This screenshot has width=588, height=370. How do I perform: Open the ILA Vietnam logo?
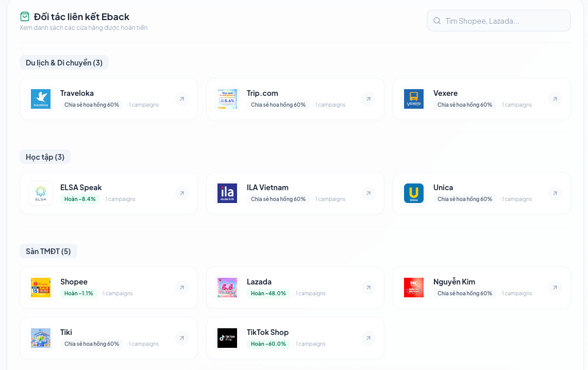tap(227, 193)
